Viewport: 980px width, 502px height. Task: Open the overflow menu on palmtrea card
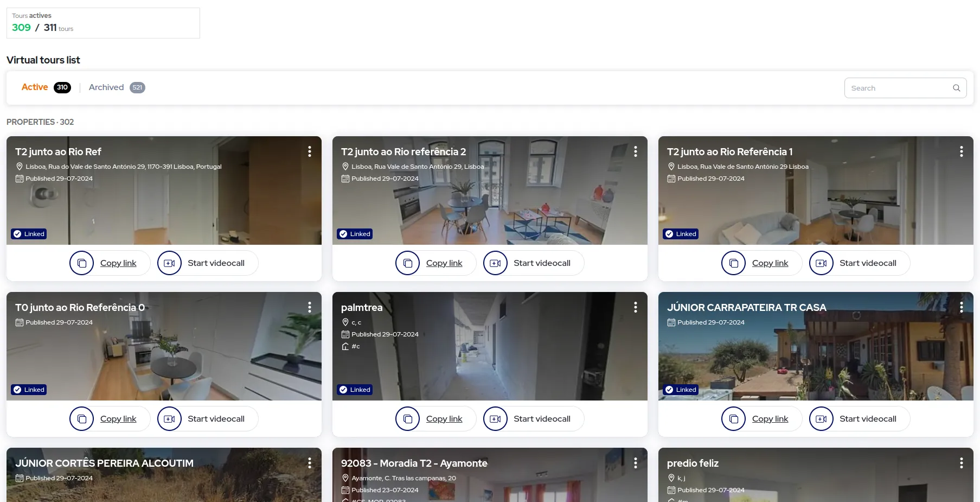(635, 307)
